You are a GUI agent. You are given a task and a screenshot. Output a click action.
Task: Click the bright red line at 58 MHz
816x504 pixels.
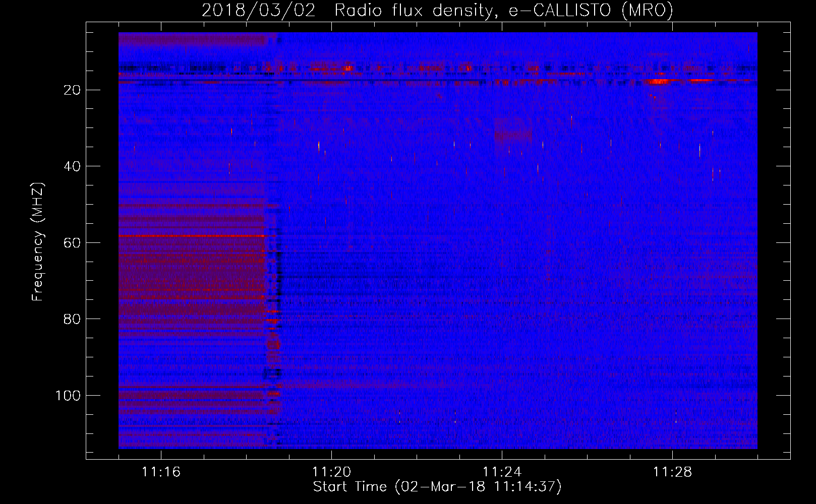(192, 235)
